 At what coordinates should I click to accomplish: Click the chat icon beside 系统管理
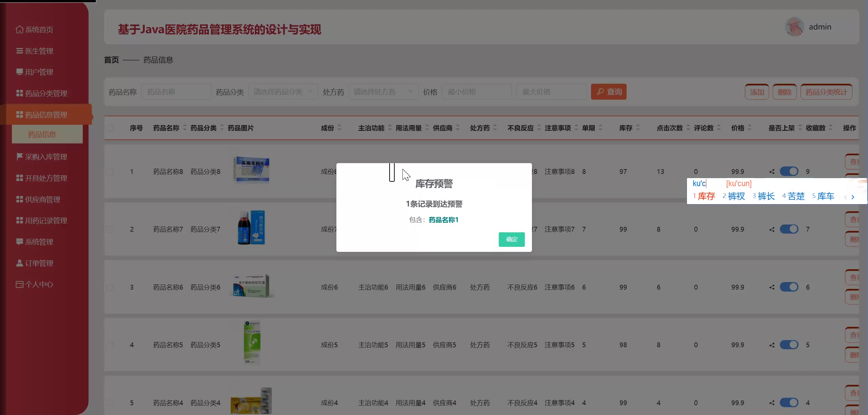point(19,242)
